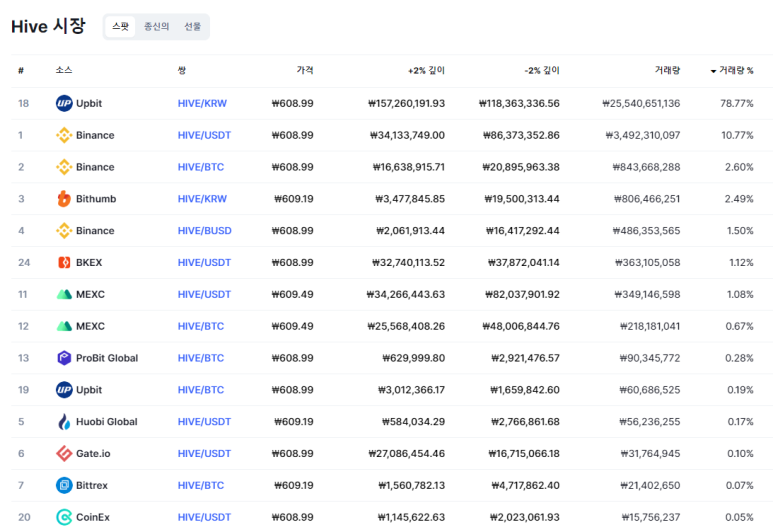773x532 pixels.
Task: Open Binance HIVE/BTC pair link
Action: coord(201,167)
